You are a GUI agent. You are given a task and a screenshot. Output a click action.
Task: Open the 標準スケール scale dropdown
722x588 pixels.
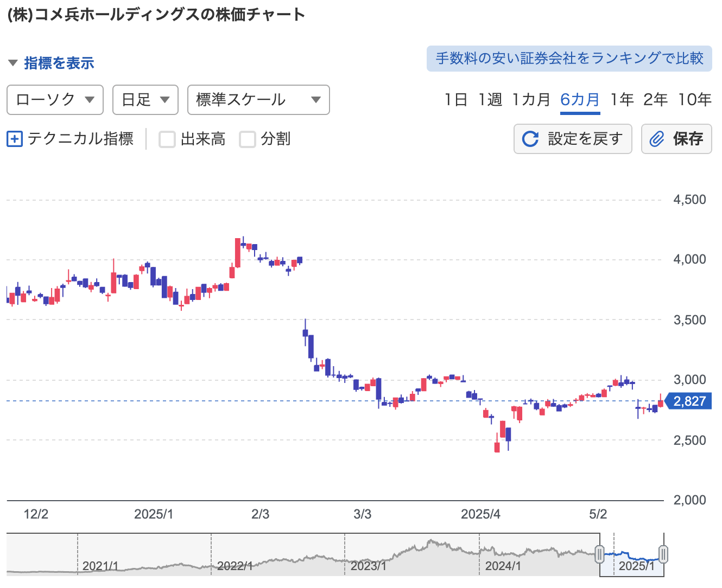click(x=258, y=100)
